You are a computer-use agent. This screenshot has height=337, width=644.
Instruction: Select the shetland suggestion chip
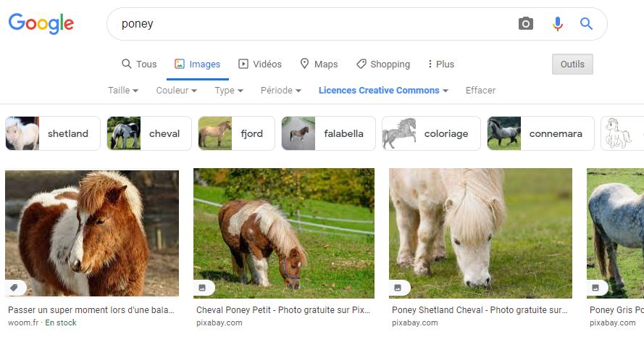[53, 133]
